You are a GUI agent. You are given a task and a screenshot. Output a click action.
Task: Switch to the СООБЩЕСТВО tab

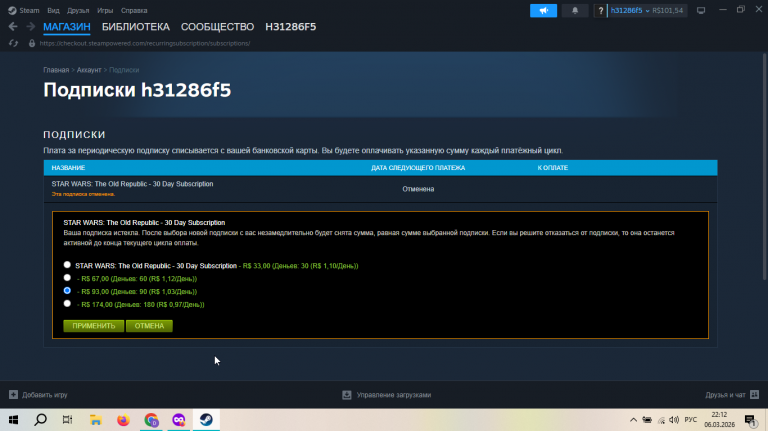217,27
